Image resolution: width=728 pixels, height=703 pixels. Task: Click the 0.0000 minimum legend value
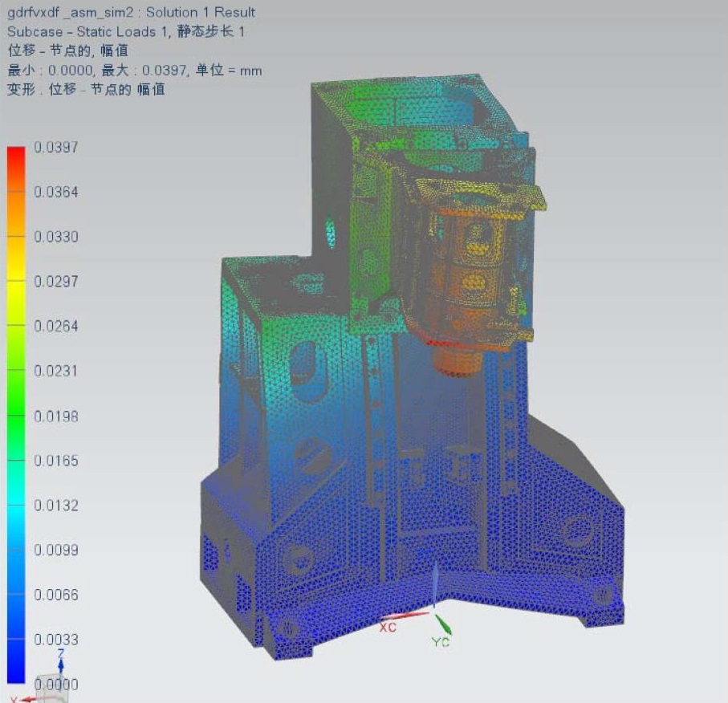tap(56, 685)
